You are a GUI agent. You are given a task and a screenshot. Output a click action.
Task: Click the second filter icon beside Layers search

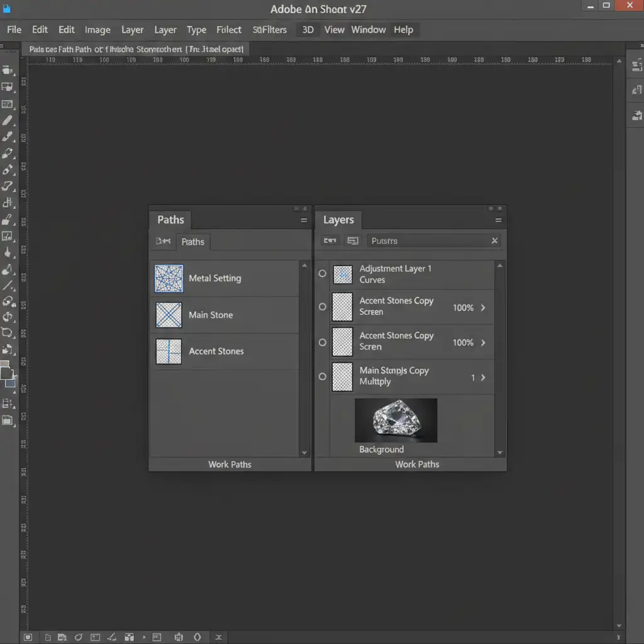click(353, 241)
